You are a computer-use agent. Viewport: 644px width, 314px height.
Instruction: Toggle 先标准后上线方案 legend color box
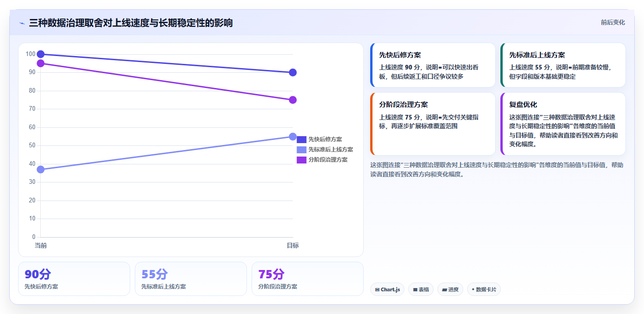(301, 150)
